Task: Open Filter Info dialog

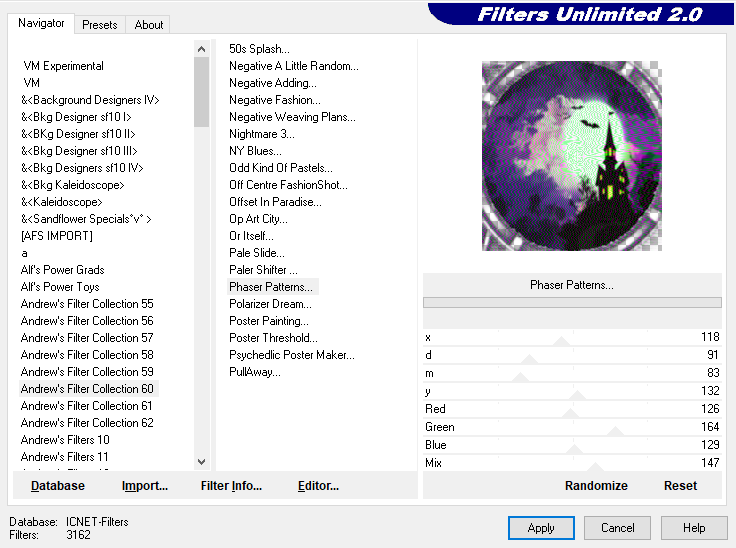Action: (x=231, y=486)
